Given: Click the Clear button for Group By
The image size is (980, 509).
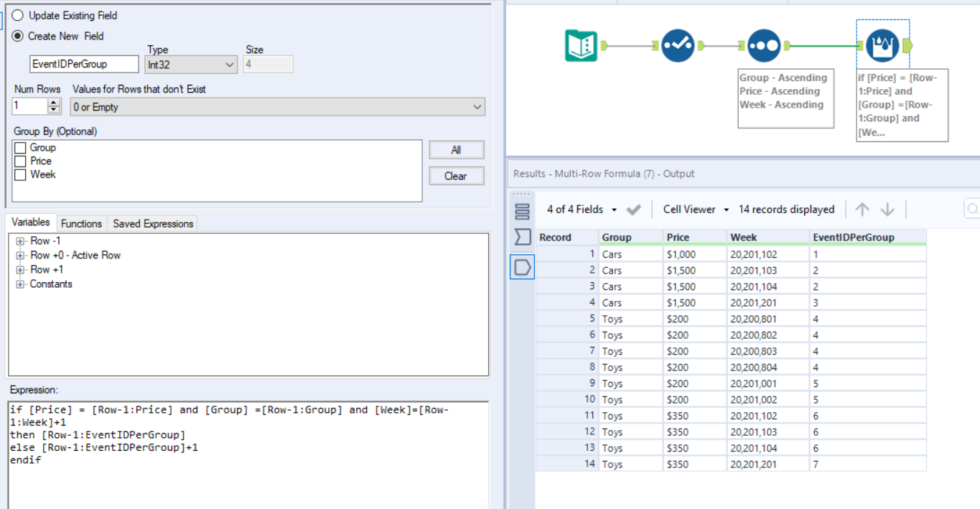Looking at the screenshot, I should click(456, 176).
